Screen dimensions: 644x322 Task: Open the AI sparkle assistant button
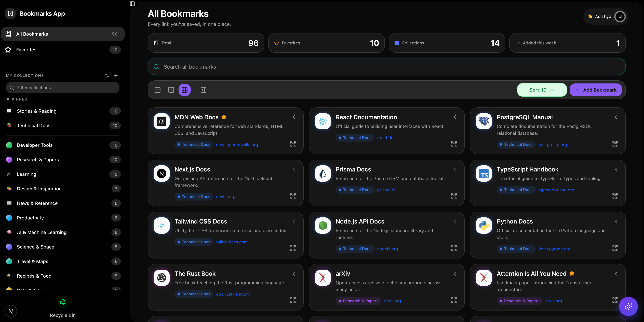[x=628, y=306]
